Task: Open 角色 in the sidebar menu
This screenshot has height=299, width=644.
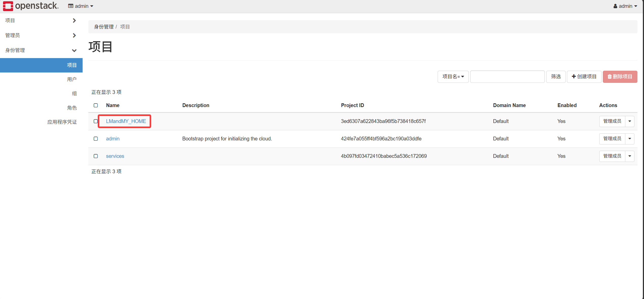Action: 72,108
